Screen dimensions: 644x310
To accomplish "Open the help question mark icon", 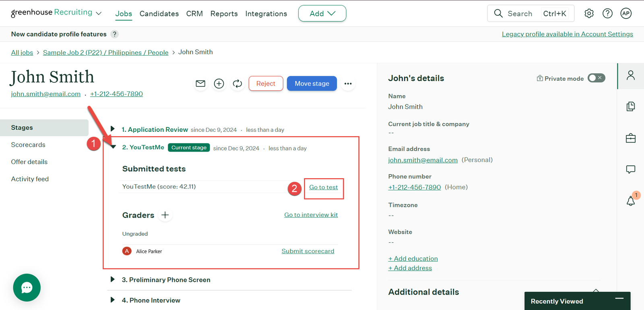I will tap(607, 13).
